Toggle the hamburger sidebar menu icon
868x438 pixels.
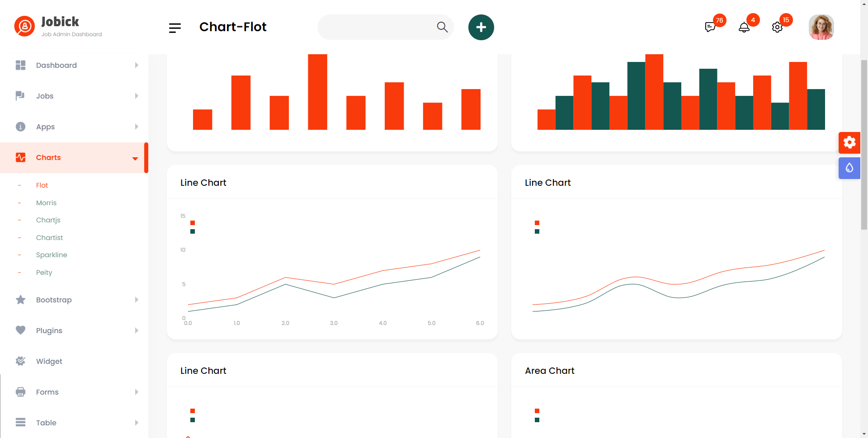(175, 28)
